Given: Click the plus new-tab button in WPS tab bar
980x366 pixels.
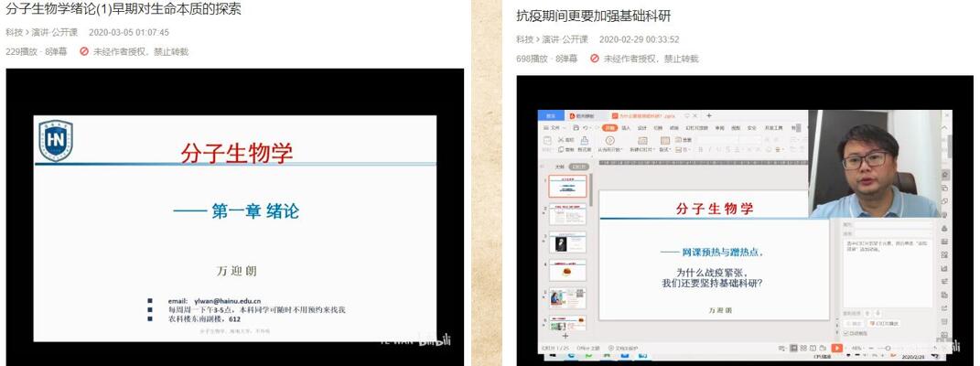Looking at the screenshot, I should [x=709, y=115].
